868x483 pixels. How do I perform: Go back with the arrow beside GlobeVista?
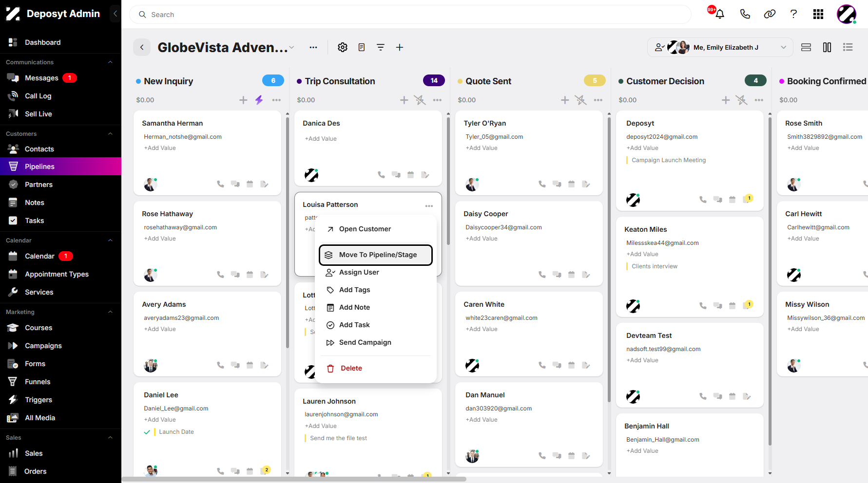pos(142,47)
